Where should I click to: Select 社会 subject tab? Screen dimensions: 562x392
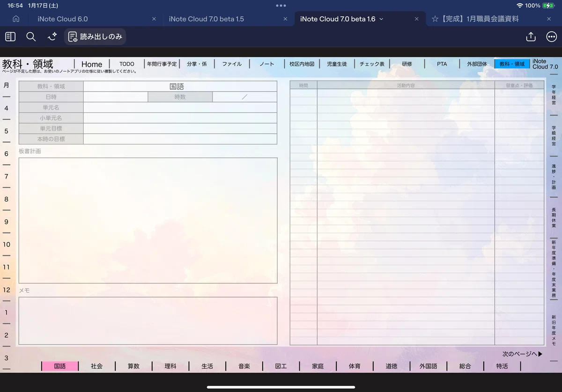(96, 366)
